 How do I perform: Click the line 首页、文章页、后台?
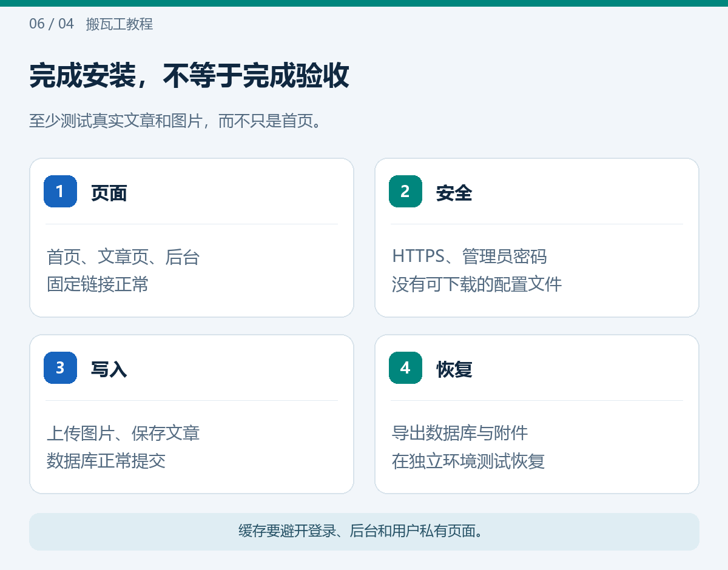123,257
